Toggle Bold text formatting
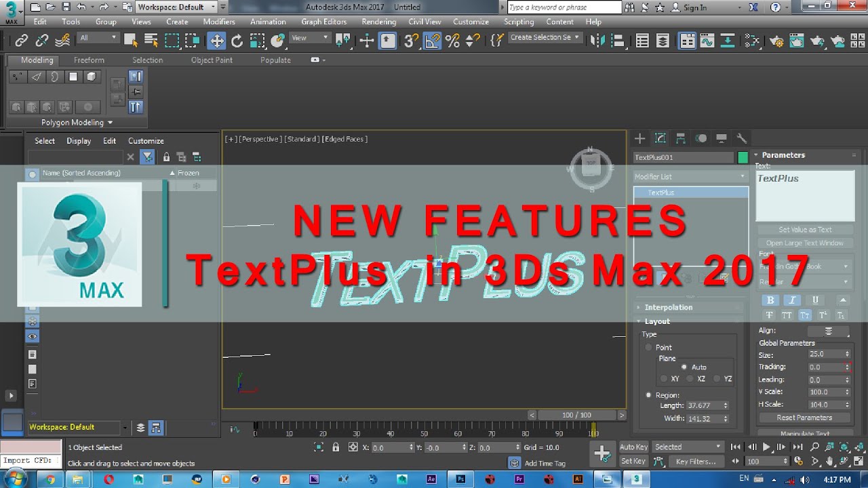Screen dimensions: 868x488 (770, 300)
